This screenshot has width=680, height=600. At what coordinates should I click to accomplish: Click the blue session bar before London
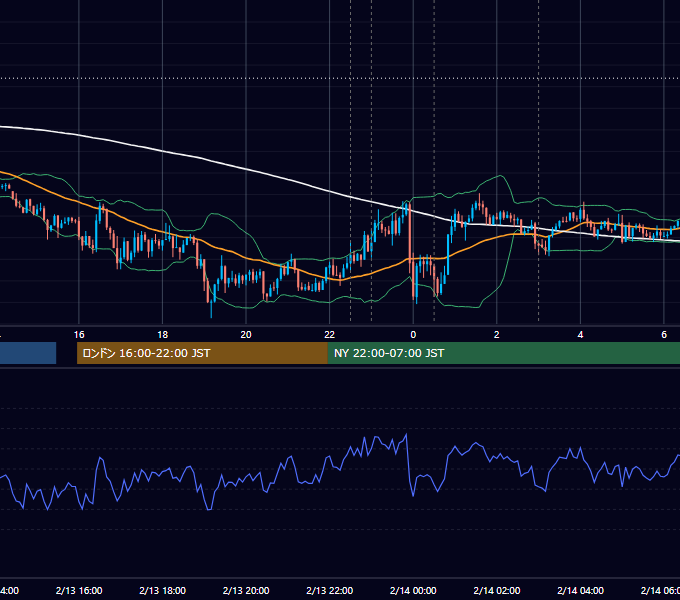click(28, 353)
